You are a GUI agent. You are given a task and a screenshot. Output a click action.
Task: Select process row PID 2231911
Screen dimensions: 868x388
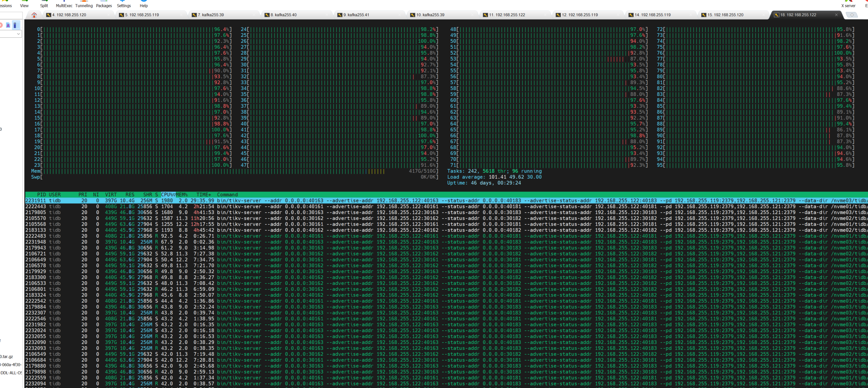tap(446, 200)
